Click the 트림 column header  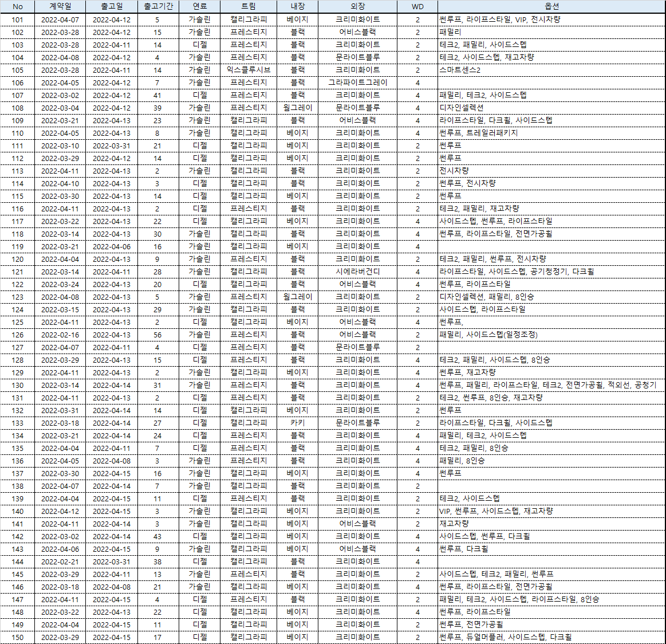pyautogui.click(x=249, y=6)
